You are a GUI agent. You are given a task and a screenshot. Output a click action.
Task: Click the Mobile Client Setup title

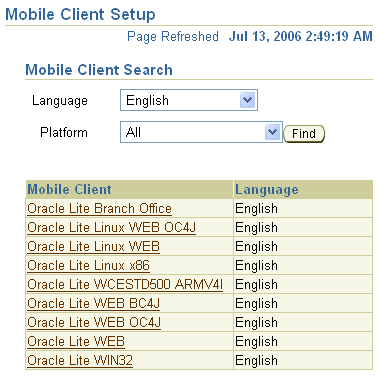coord(80,15)
